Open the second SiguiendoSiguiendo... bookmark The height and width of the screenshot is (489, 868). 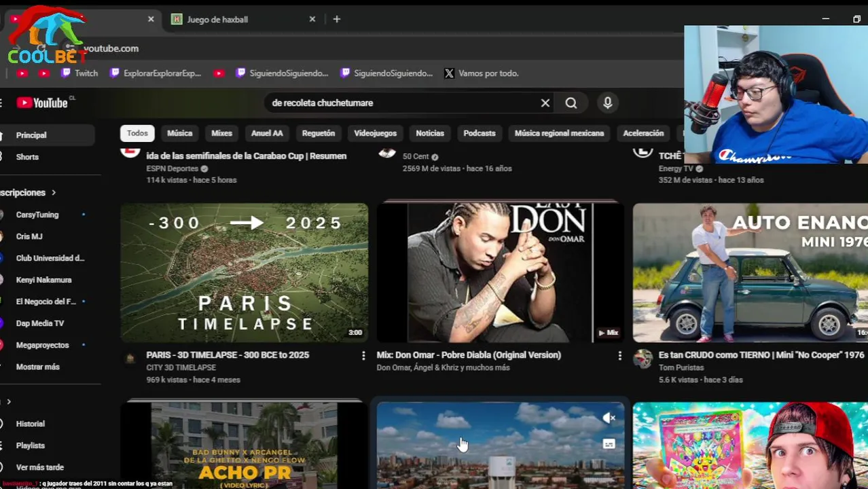click(x=386, y=73)
